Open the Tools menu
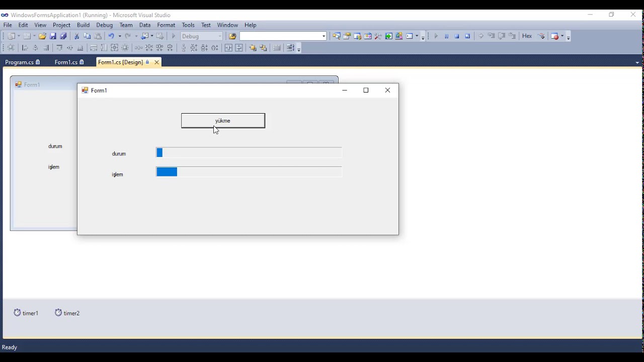The image size is (644, 362). [188, 25]
